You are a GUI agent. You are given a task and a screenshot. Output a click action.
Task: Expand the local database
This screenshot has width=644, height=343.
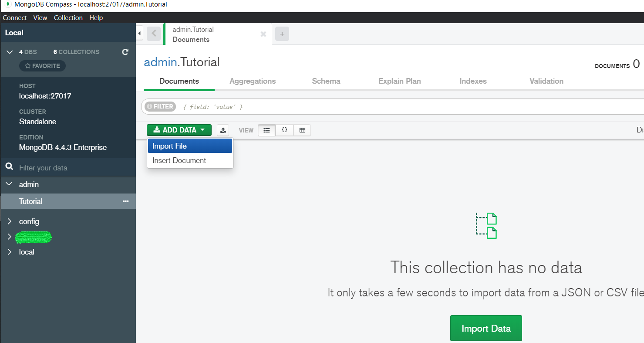coord(9,252)
